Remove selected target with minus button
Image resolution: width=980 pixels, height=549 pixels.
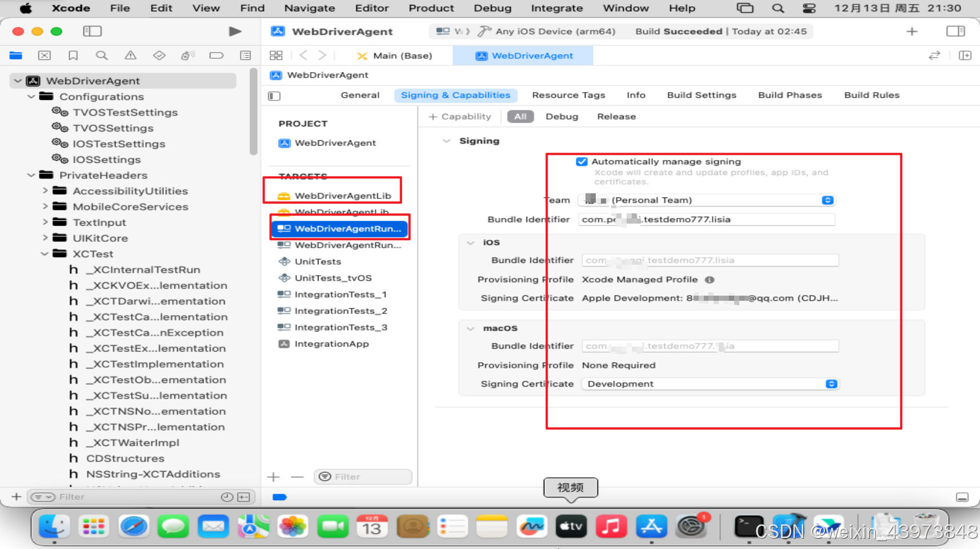pyautogui.click(x=297, y=477)
